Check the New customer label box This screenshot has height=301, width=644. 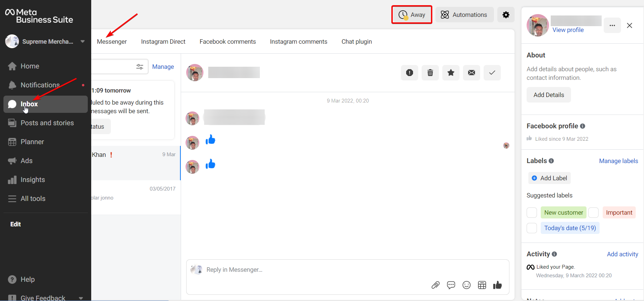pos(532,213)
